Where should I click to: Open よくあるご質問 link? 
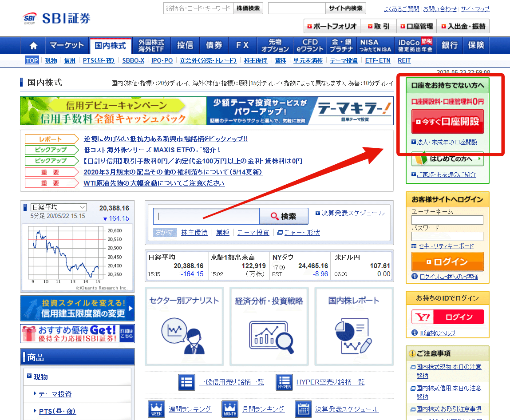point(401,9)
